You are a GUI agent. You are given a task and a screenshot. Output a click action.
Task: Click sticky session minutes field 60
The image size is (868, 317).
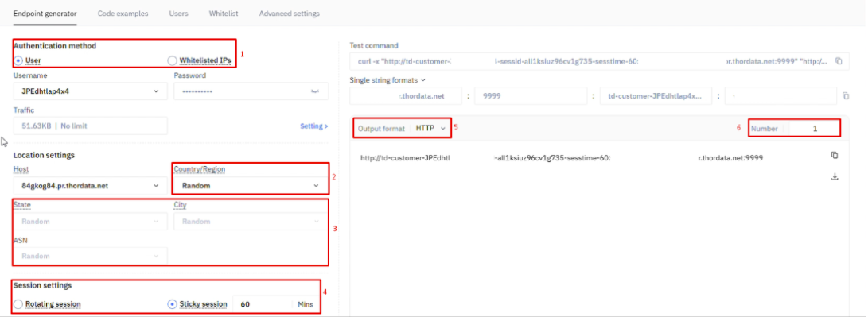coord(263,304)
